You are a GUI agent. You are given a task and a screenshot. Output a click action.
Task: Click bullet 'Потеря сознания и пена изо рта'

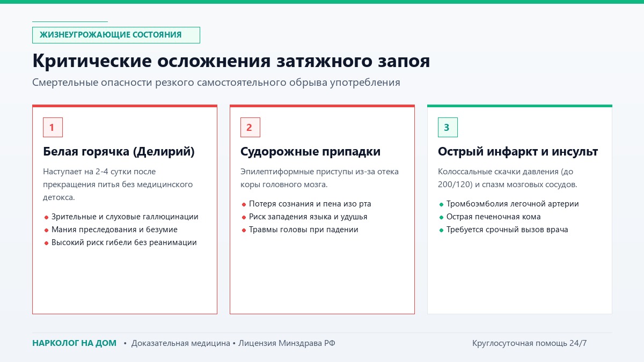306,204
